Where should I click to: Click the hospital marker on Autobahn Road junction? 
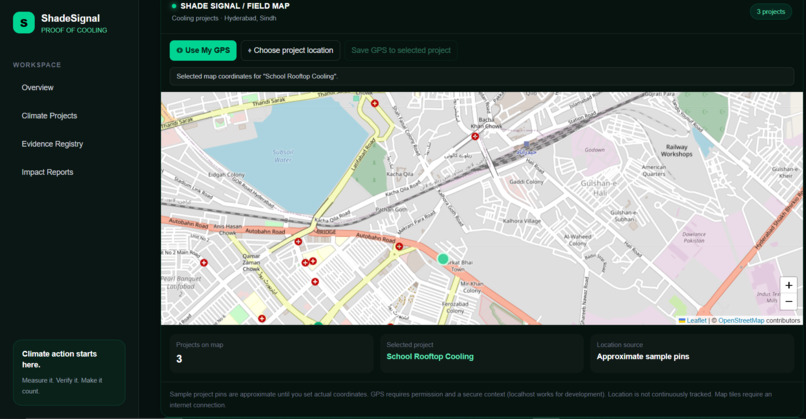point(399,247)
